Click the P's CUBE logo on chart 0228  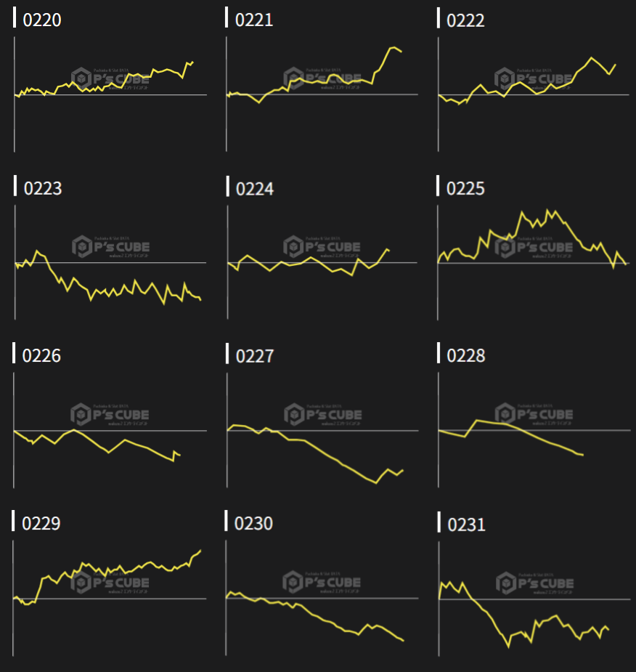(x=534, y=414)
